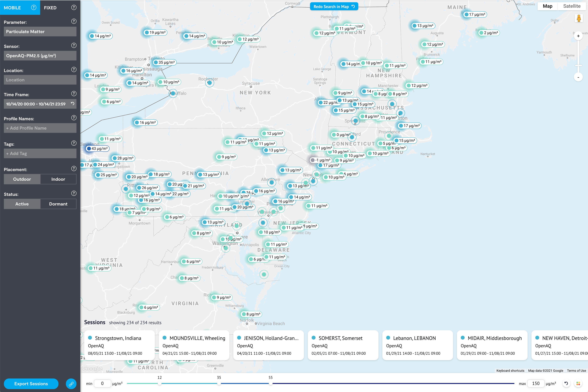Open Keyboard shortcuts link
Screen dimensions: 588x392
(510, 370)
